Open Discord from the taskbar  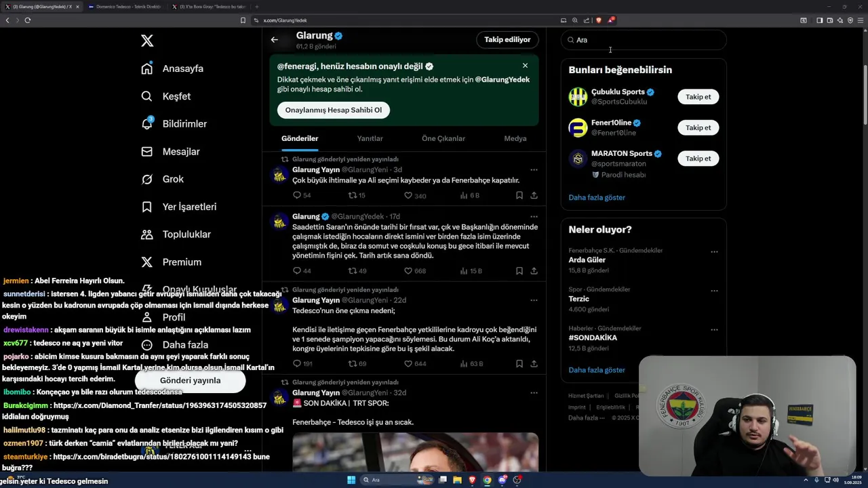coord(502,480)
